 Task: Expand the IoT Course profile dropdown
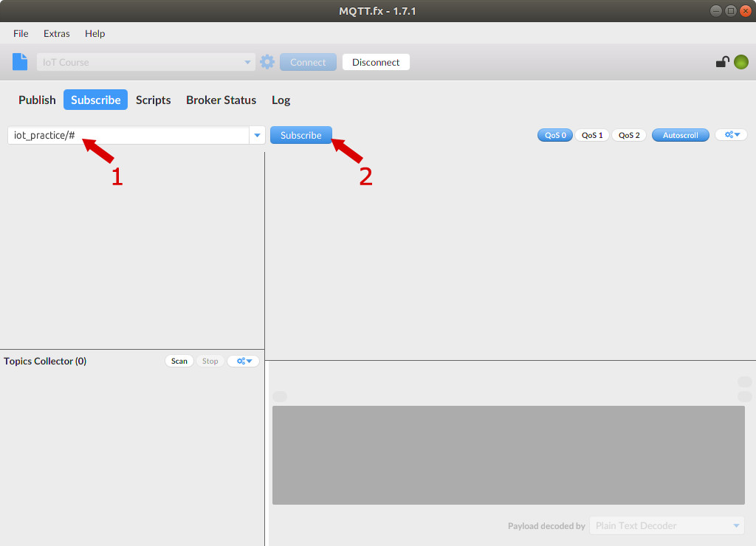(x=247, y=62)
